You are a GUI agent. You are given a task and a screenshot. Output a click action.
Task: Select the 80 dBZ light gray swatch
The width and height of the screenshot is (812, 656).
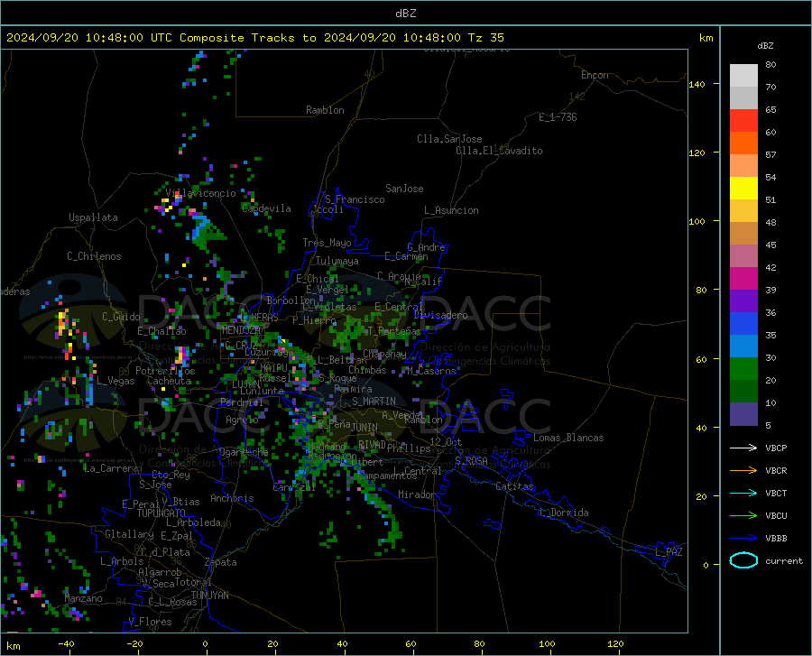tap(743, 76)
